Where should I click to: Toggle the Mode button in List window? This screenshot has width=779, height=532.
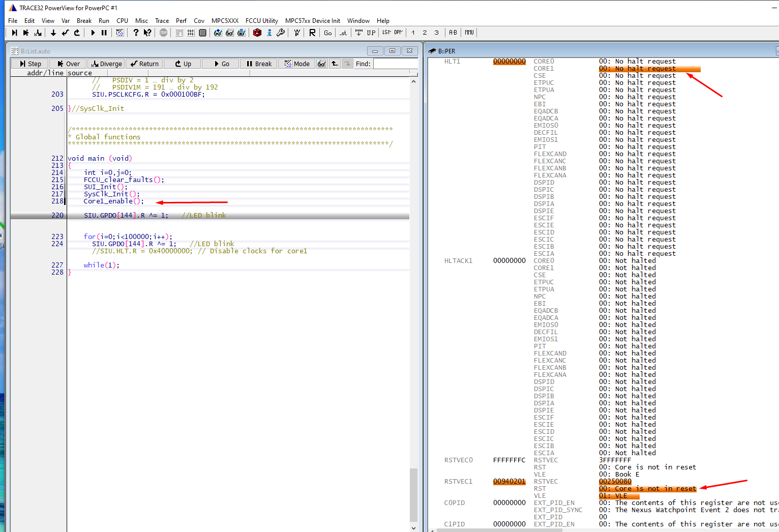297,64
